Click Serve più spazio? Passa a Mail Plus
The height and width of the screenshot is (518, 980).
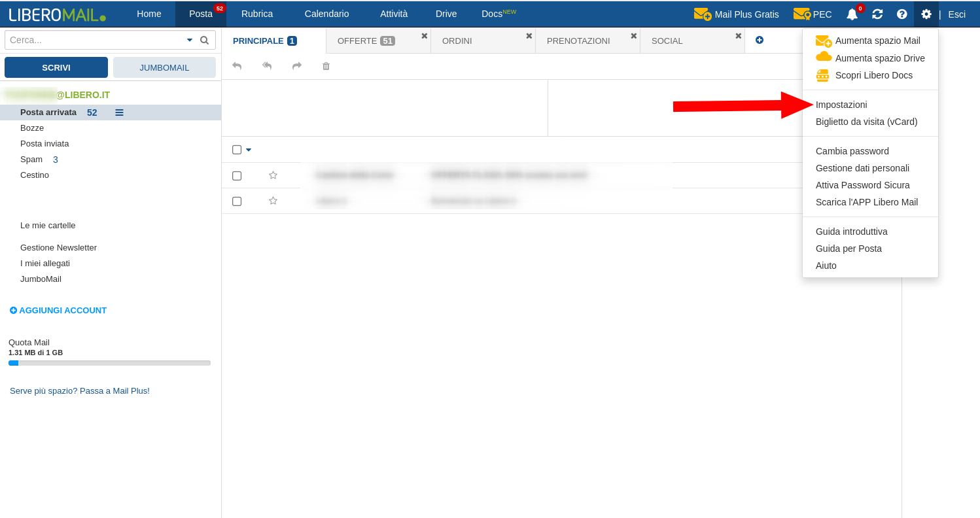click(80, 390)
